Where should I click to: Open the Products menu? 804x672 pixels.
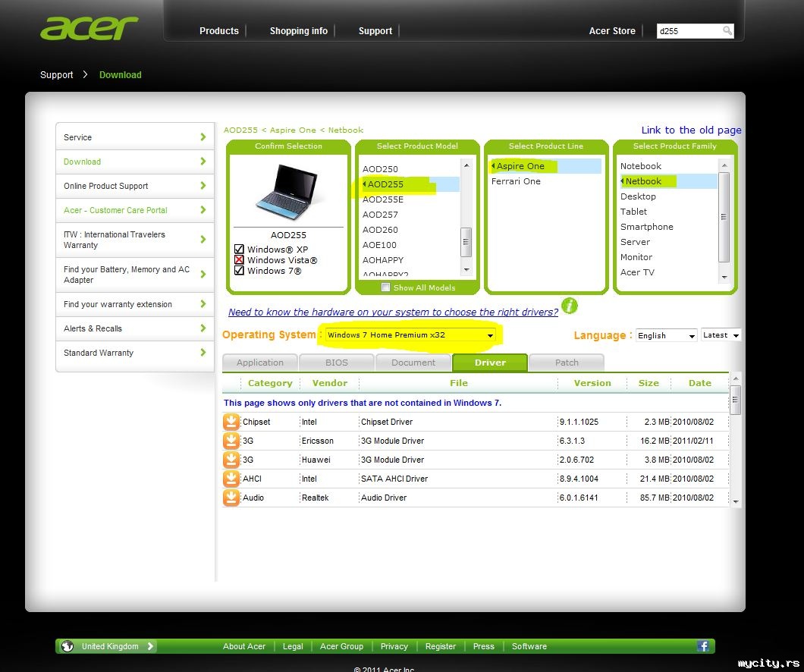tap(219, 31)
